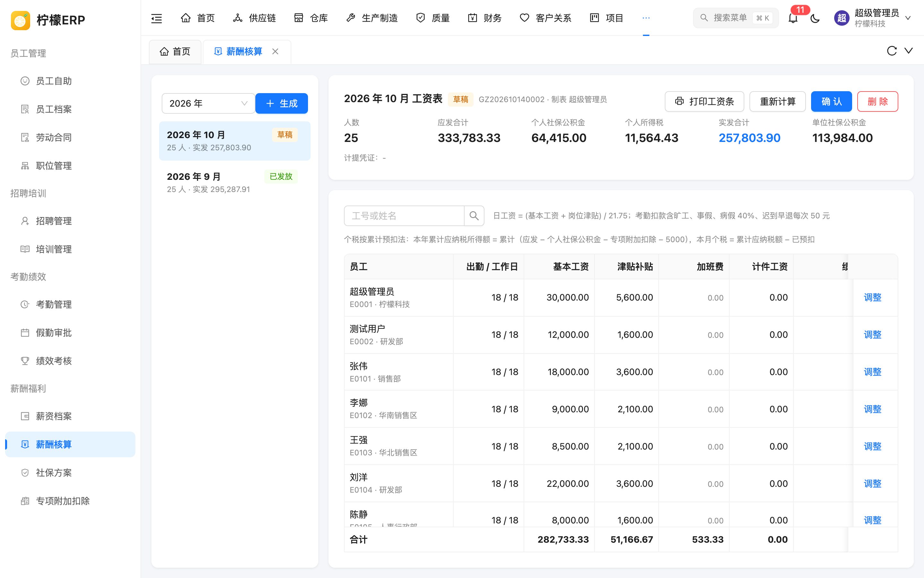Click the 超 user avatar

point(842,18)
